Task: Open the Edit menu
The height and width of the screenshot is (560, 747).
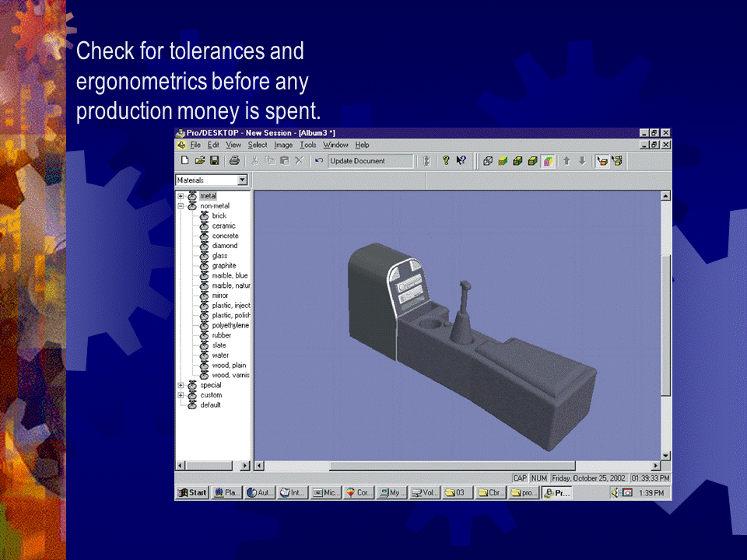Action: (213, 145)
